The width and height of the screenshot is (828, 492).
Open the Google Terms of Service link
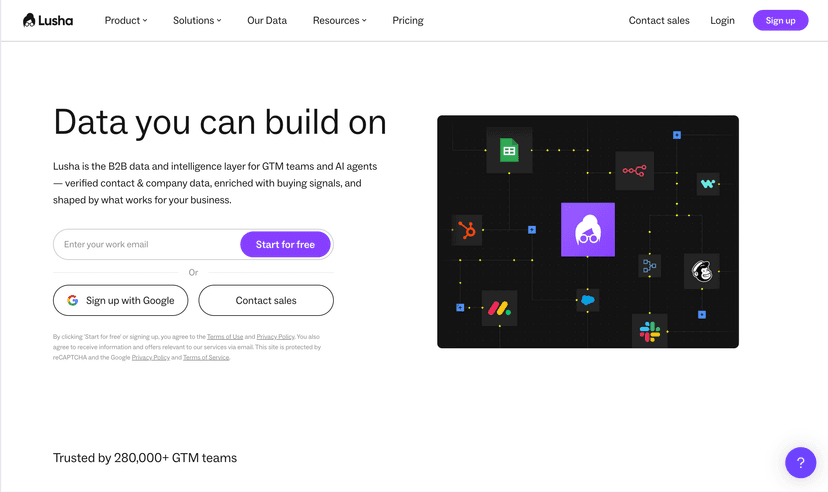click(x=206, y=357)
